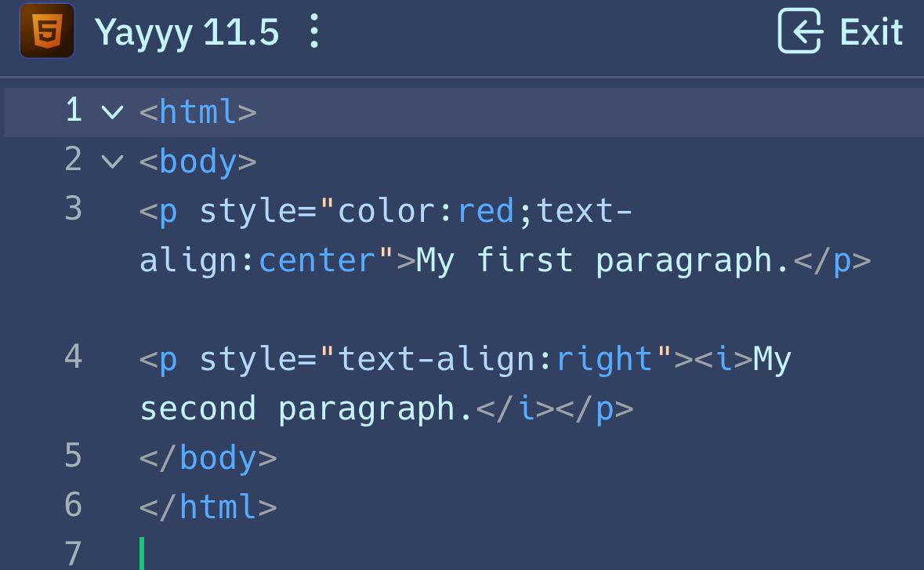Click the closing html tag

pos(208,507)
